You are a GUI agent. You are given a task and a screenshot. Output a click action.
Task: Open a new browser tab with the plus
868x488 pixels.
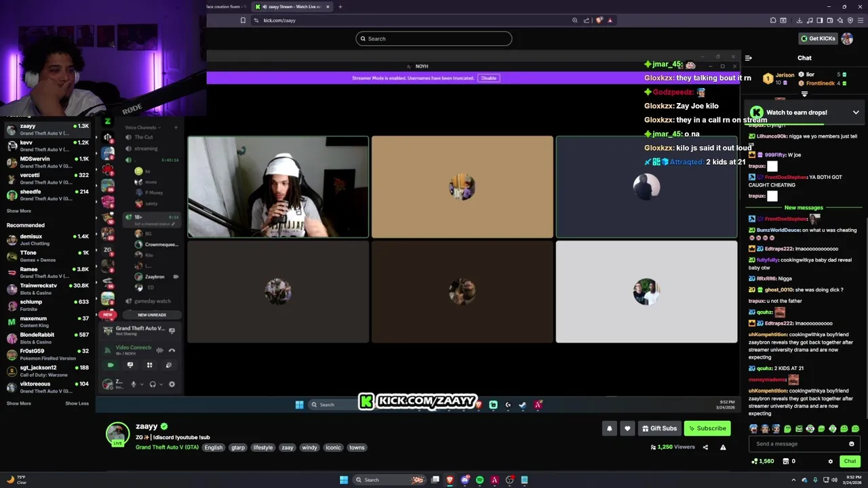coord(340,7)
